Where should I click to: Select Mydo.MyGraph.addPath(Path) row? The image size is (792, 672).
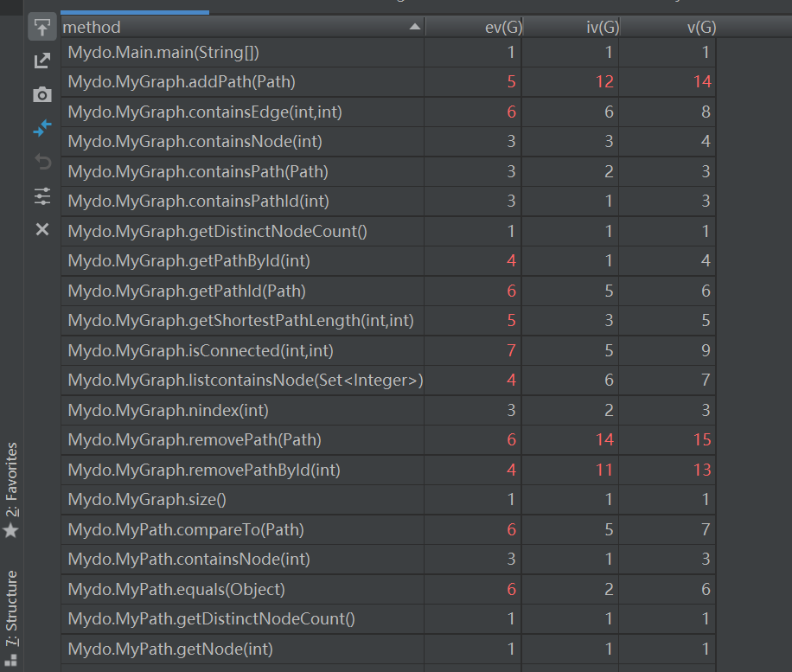coord(388,82)
